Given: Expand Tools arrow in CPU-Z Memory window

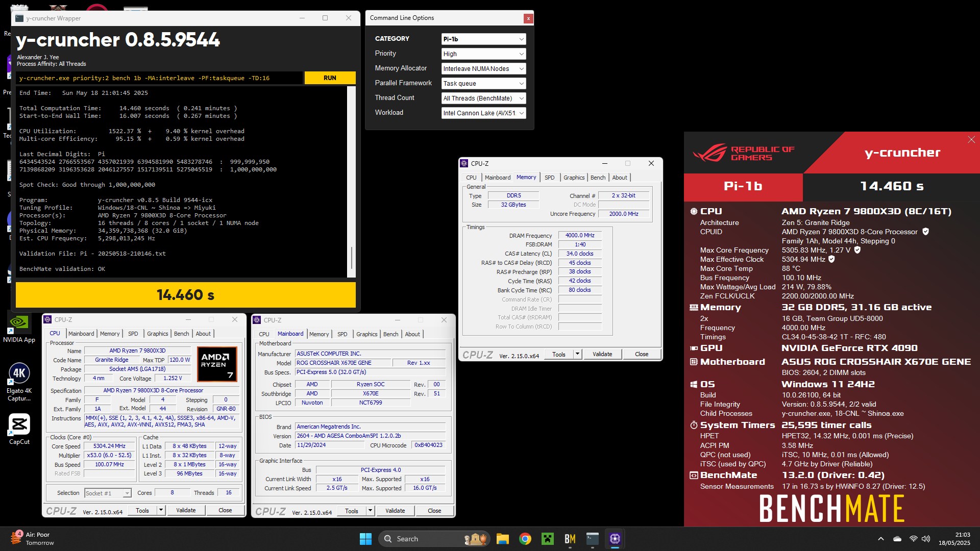Looking at the screenshot, I should 577,354.
